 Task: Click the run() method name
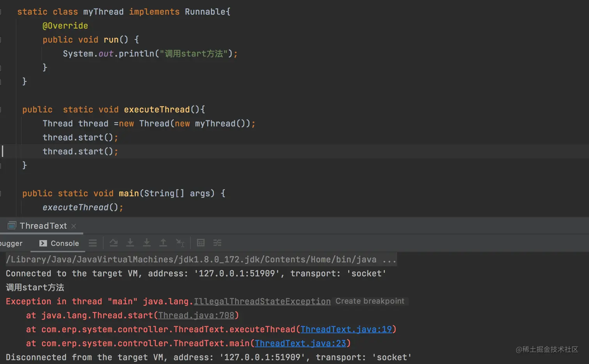click(111, 40)
